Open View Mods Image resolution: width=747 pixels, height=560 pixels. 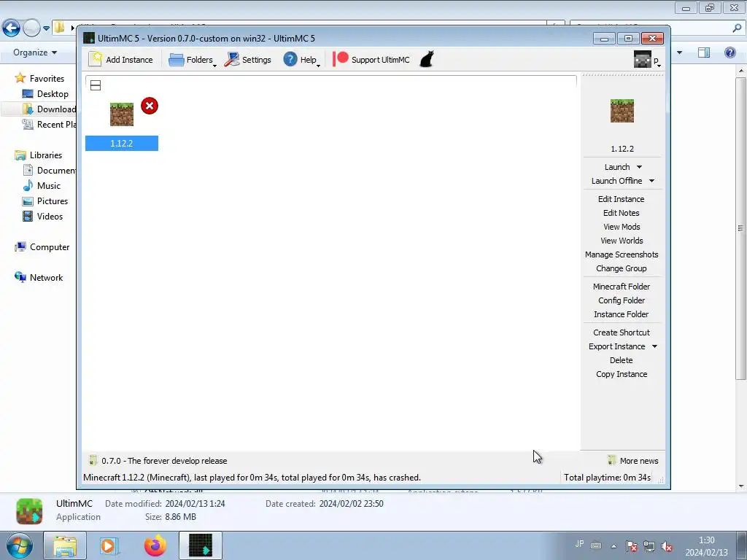coord(622,227)
